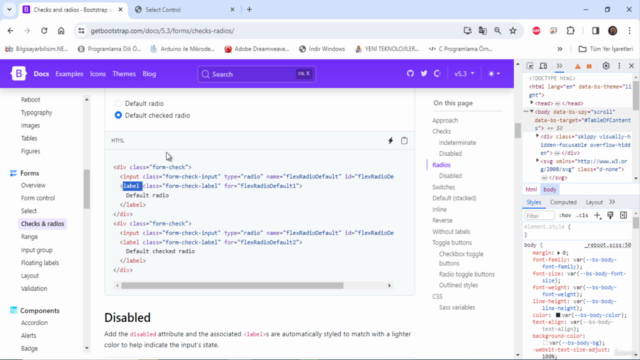Image resolution: width=640 pixels, height=360 pixels.
Task: Click the Bootstrap logo in navbar
Action: [x=18, y=74]
